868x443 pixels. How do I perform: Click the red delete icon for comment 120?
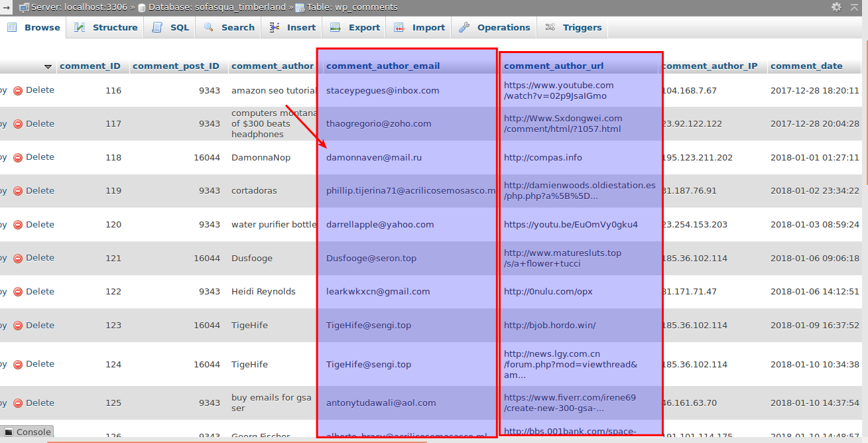(x=18, y=225)
